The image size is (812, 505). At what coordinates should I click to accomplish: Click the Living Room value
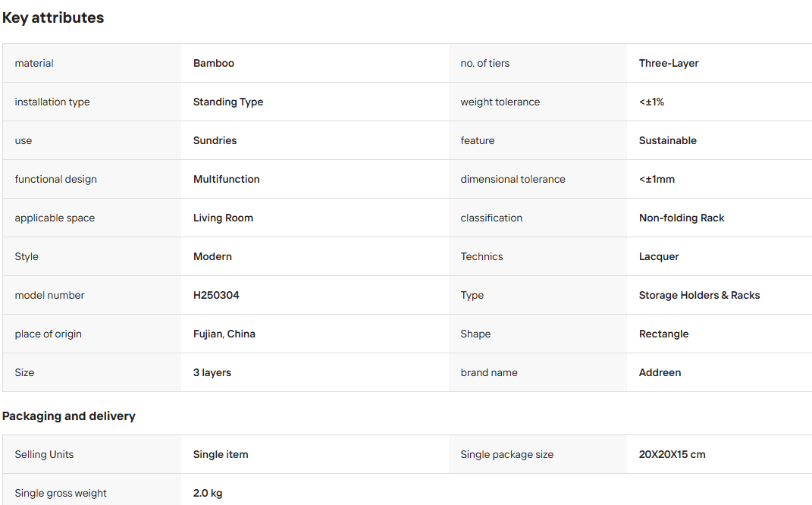(223, 218)
